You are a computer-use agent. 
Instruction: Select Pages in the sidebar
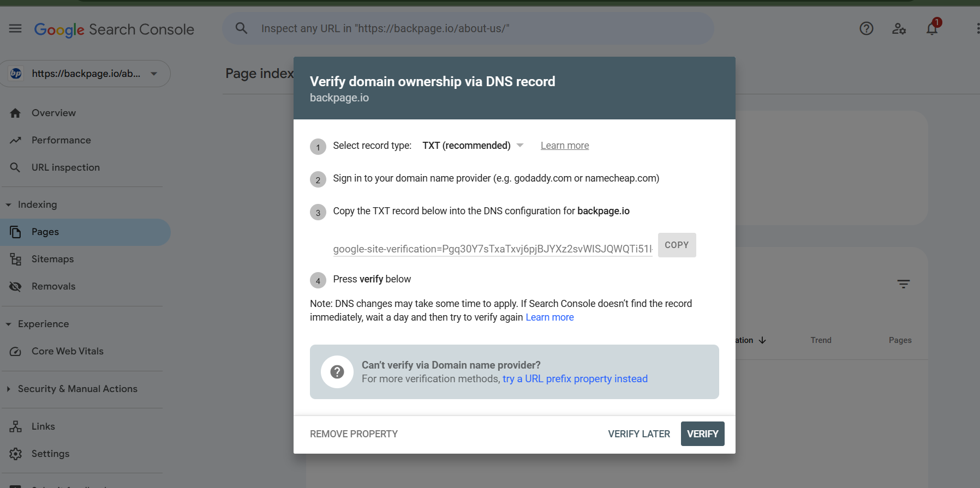point(85,232)
